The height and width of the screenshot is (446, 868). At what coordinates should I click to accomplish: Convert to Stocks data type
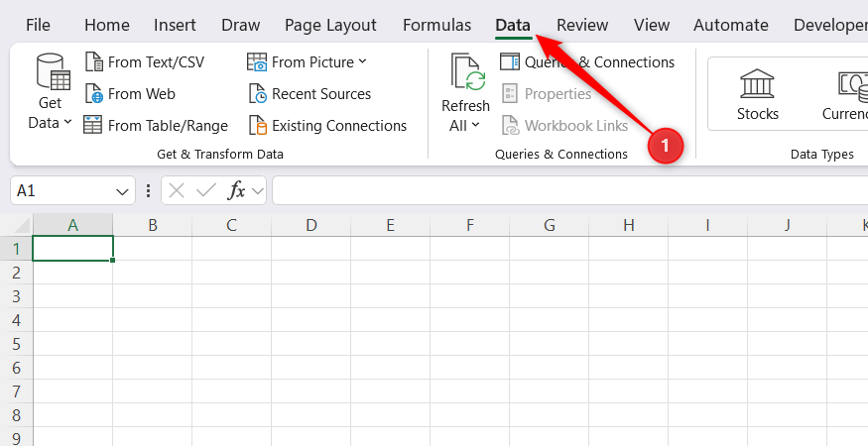coord(757,94)
